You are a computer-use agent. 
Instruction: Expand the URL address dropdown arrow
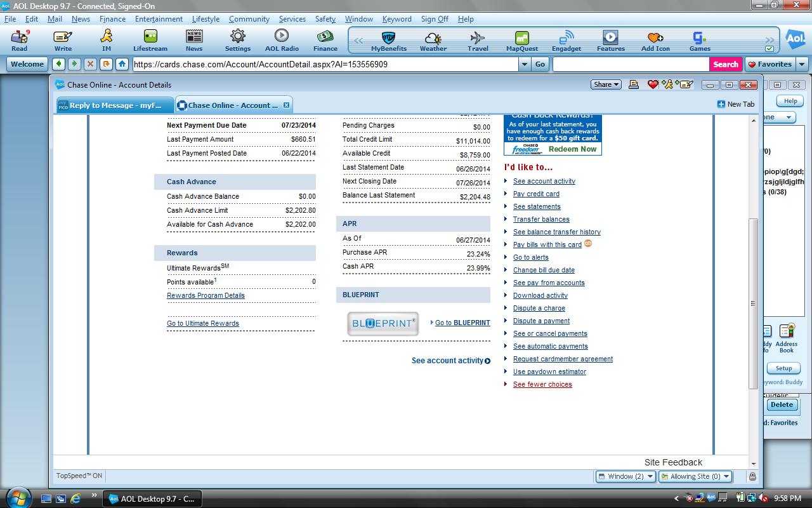pos(524,64)
